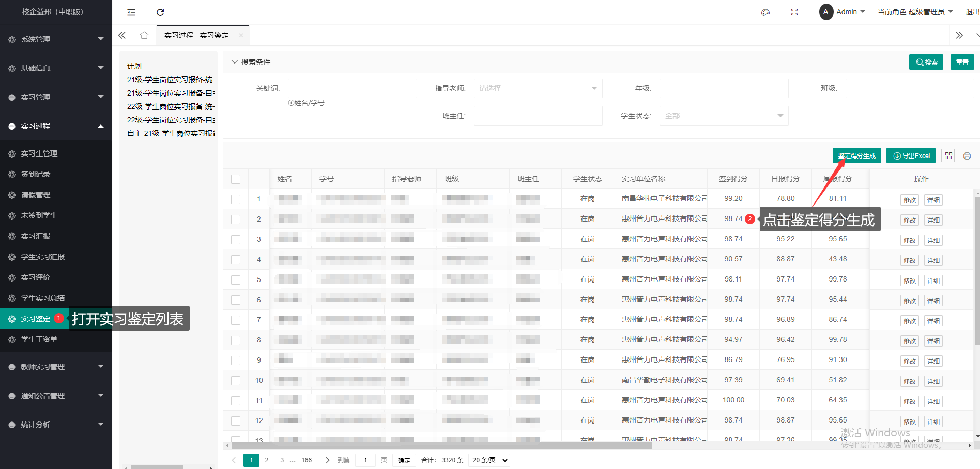
Task: Expand the 统计分析 sidebar menu
Action: coord(56,425)
